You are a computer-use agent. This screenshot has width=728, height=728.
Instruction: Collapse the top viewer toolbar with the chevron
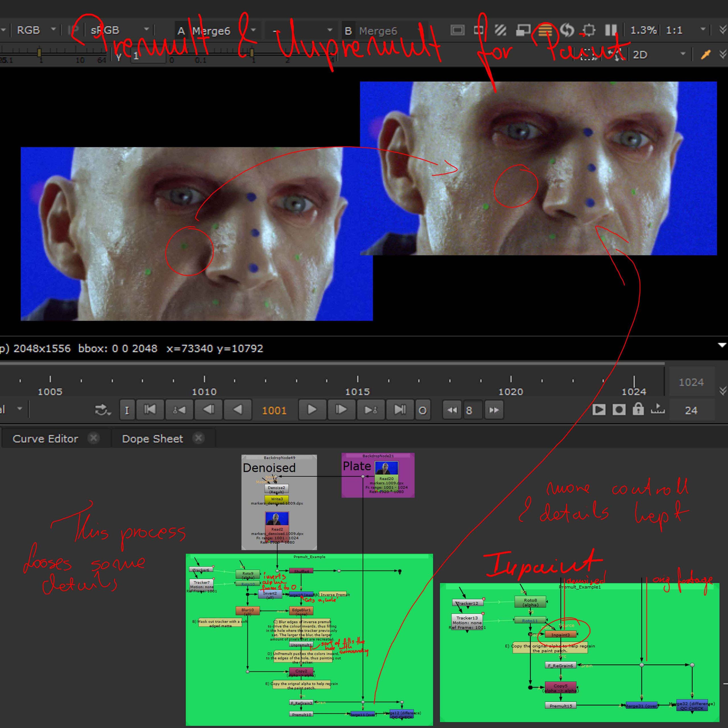pyautogui.click(x=723, y=30)
